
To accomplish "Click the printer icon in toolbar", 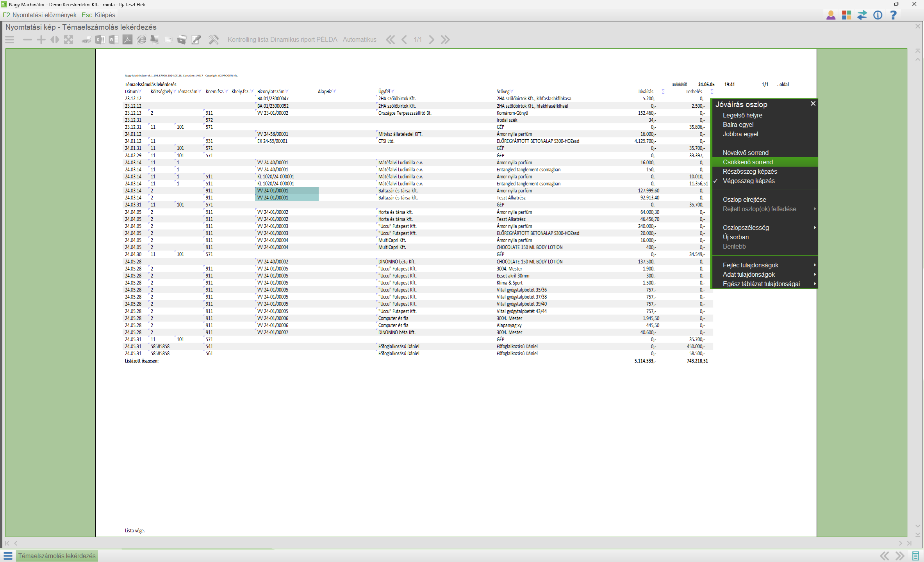I will tap(86, 39).
